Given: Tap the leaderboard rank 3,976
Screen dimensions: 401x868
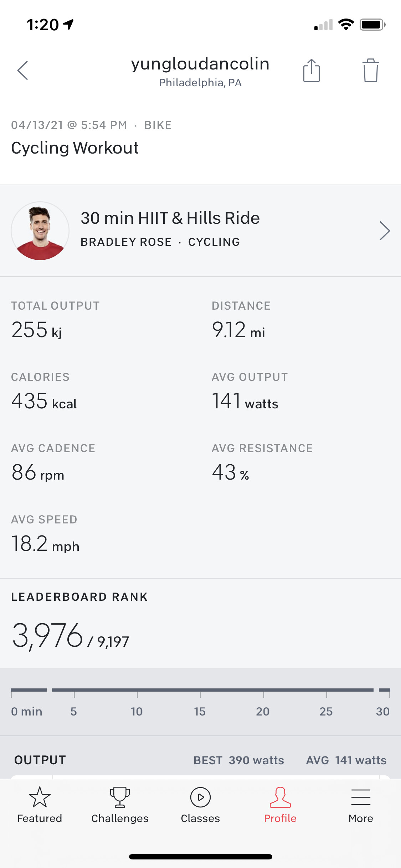Looking at the screenshot, I should click(x=48, y=635).
